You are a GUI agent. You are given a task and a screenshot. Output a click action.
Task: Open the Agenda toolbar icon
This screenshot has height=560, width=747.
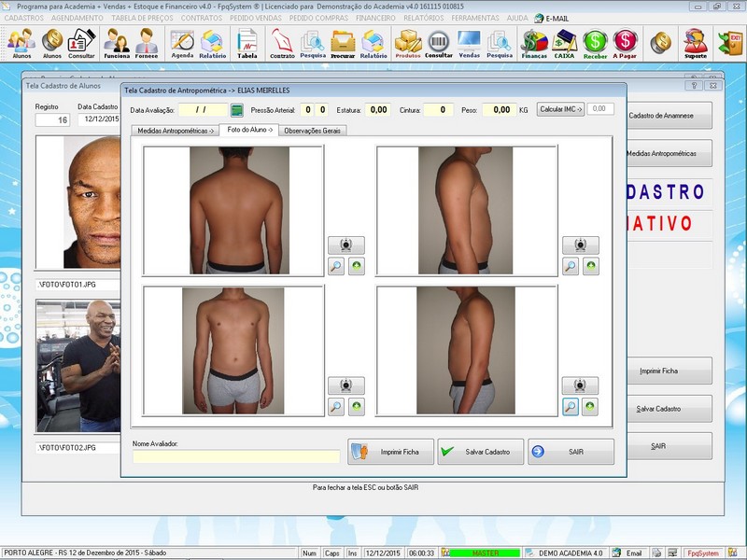(x=182, y=43)
